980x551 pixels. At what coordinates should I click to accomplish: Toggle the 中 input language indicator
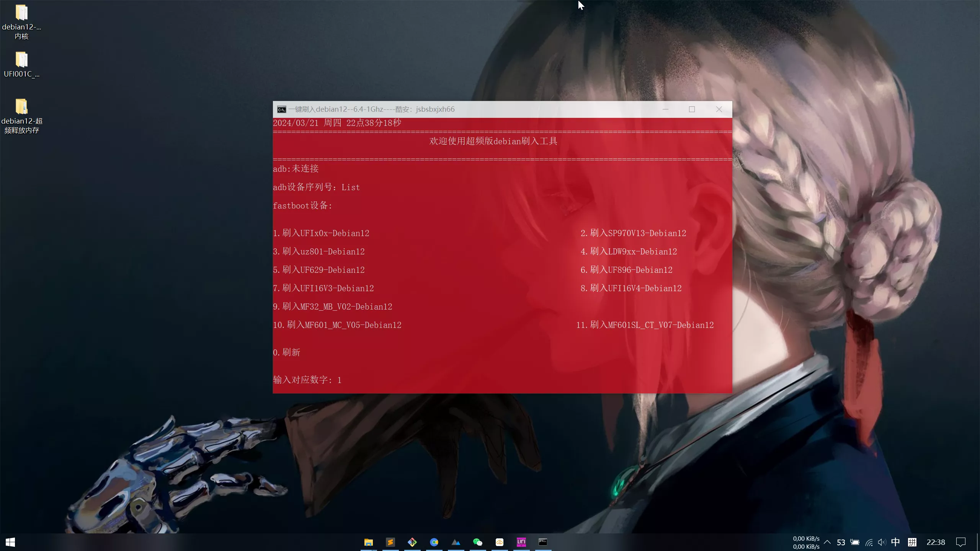[895, 542]
